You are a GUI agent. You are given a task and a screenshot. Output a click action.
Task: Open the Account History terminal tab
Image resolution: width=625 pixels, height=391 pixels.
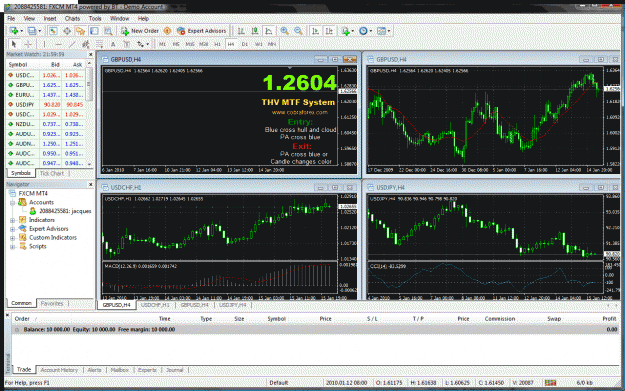(59, 370)
